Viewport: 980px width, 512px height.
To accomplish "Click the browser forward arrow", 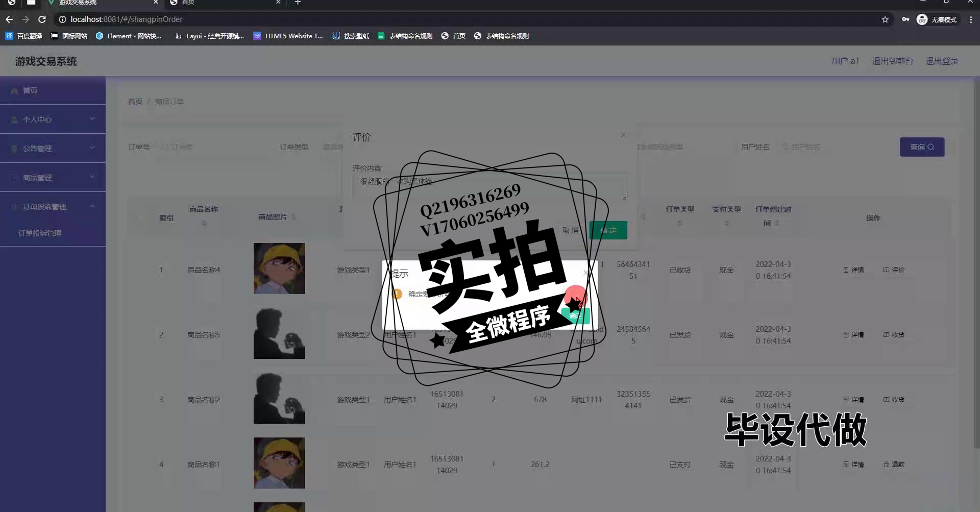I will [x=26, y=19].
